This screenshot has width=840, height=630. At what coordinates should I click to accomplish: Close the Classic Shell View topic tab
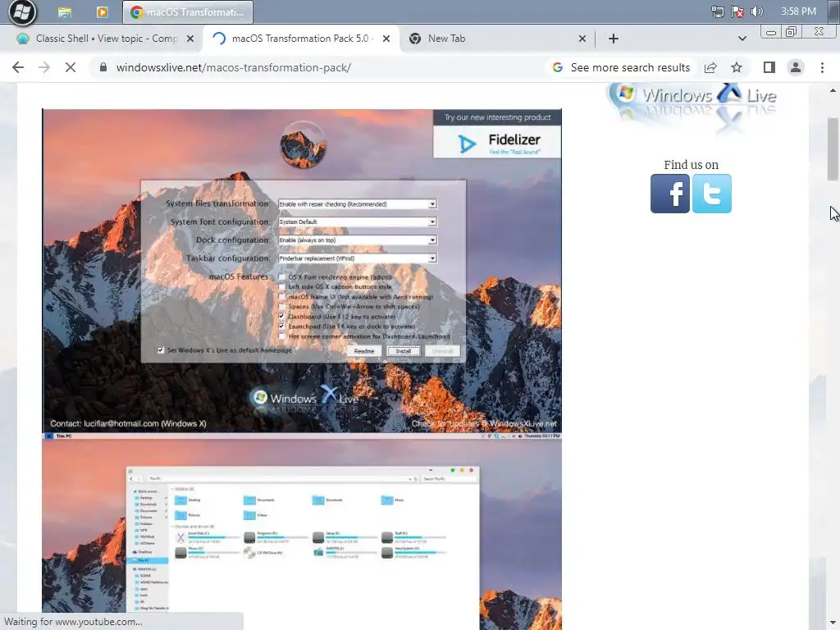pos(190,39)
